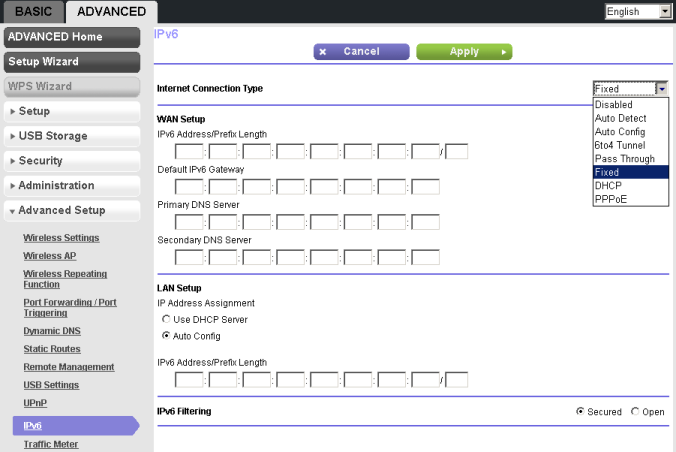
Task: Open ADVANCED Home page
Action: pyautogui.click(x=72, y=37)
